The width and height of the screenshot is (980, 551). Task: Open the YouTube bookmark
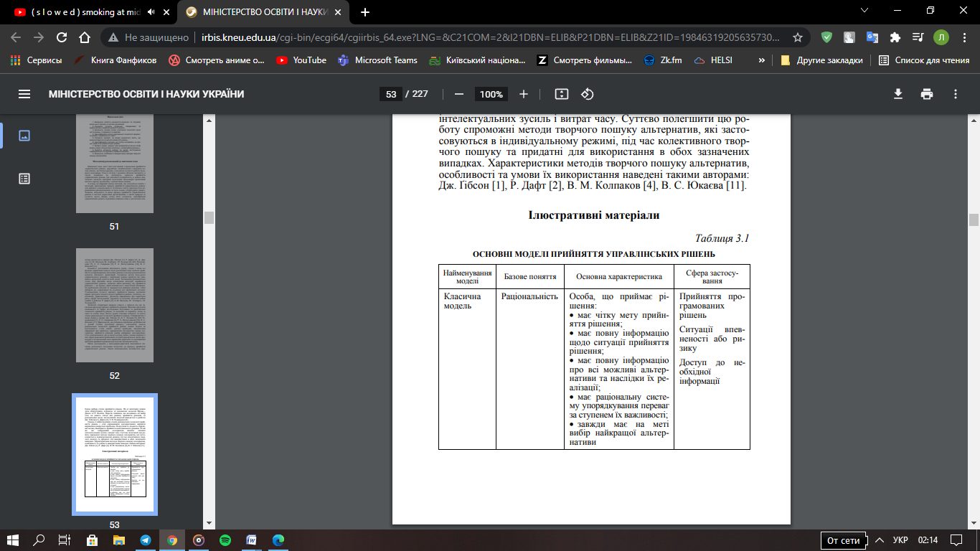click(301, 60)
